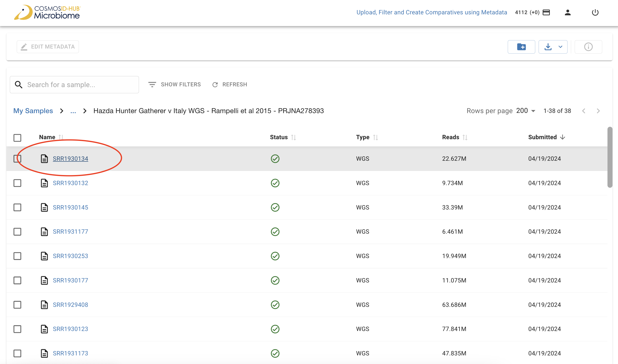
Task: Go to My Samples breadcrumb
Action: click(x=33, y=111)
